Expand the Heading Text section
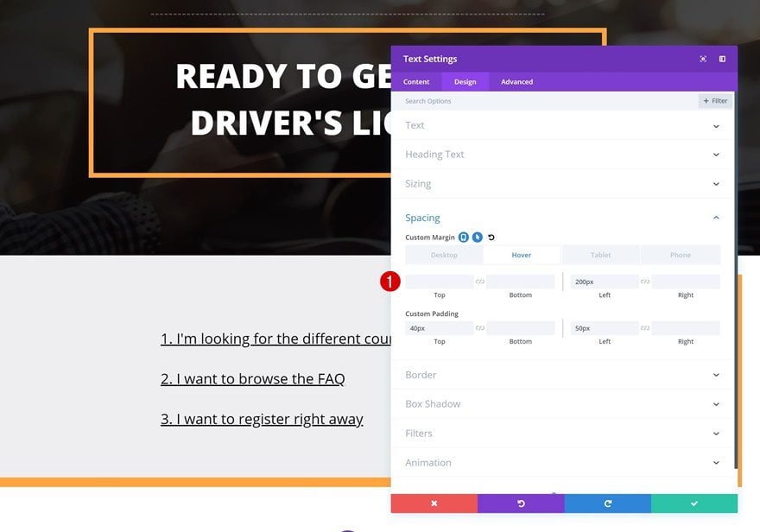760x532 pixels. pos(562,155)
